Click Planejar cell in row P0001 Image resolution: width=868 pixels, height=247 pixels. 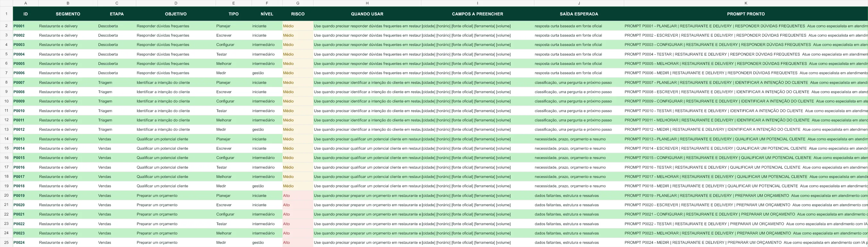pos(233,26)
